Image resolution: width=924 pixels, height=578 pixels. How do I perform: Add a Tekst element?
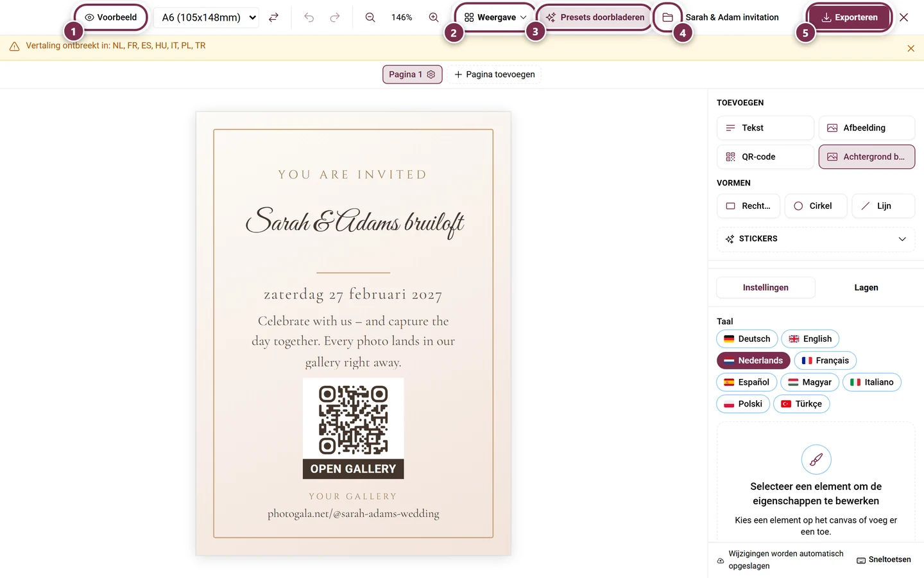765,128
